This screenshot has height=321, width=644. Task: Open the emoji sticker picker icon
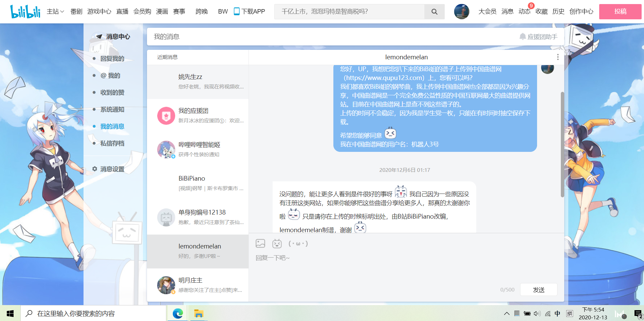point(277,243)
